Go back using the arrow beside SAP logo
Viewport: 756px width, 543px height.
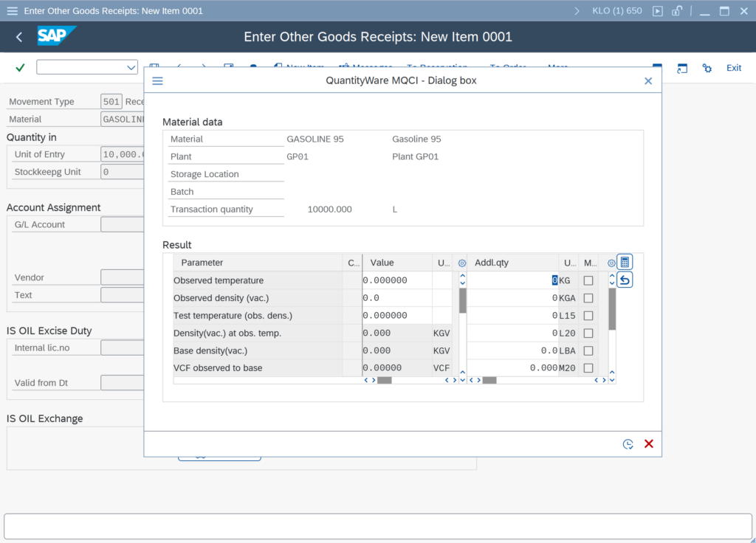(19, 37)
